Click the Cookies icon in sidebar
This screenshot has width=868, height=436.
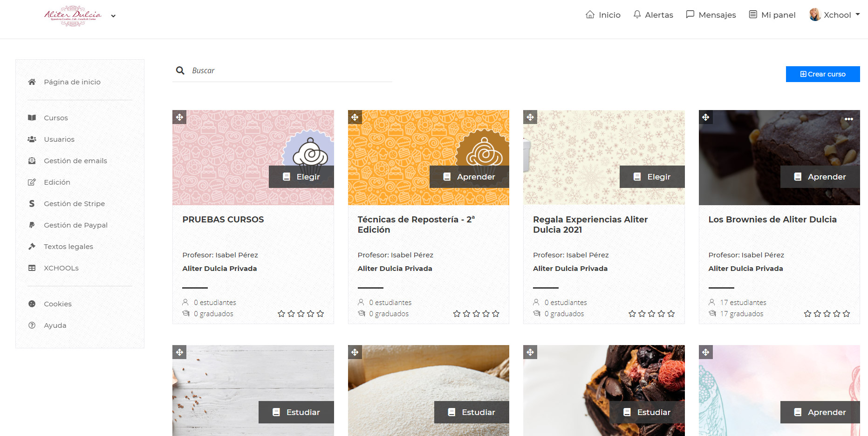pyautogui.click(x=32, y=304)
